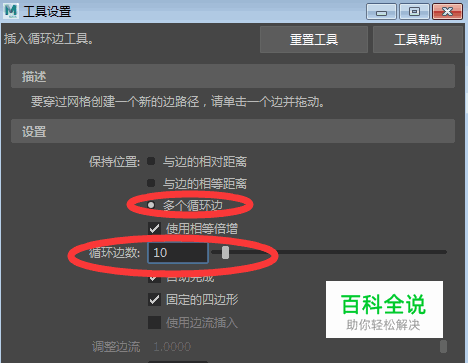Toggle 固定的四边形 checkbox
The width and height of the screenshot is (468, 363).
tap(154, 300)
